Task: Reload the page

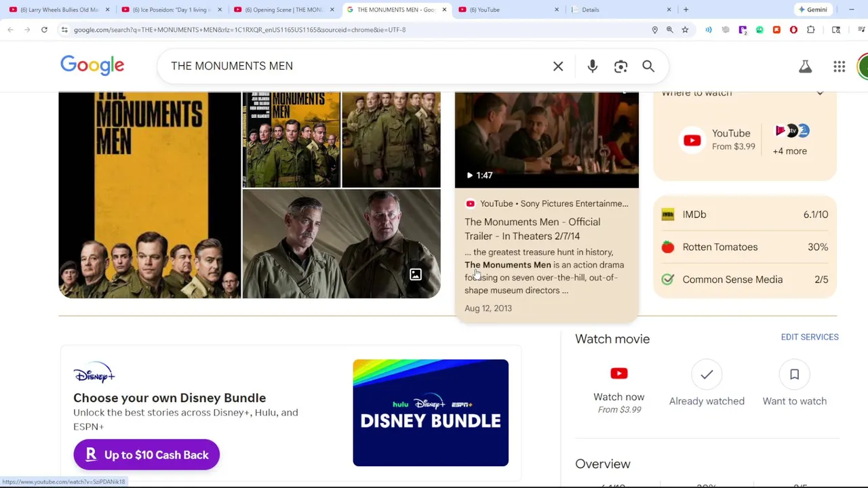Action: 44,29
